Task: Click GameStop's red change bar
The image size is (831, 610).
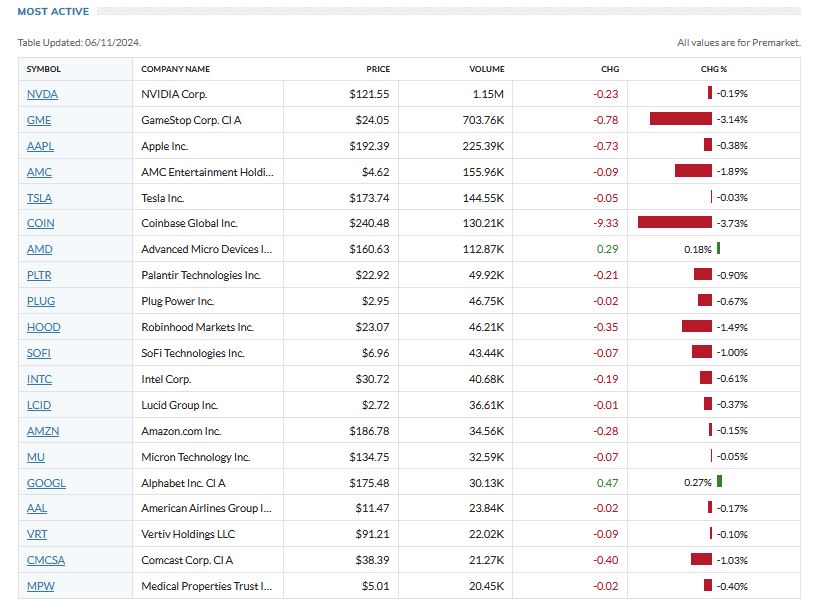Action: point(680,119)
